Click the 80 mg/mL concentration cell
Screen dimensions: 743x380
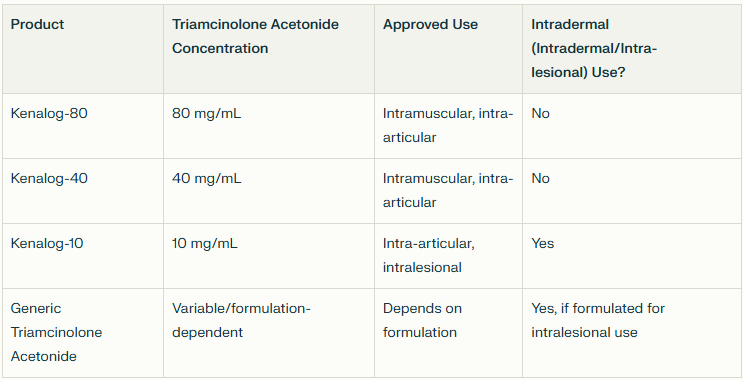[269, 126]
